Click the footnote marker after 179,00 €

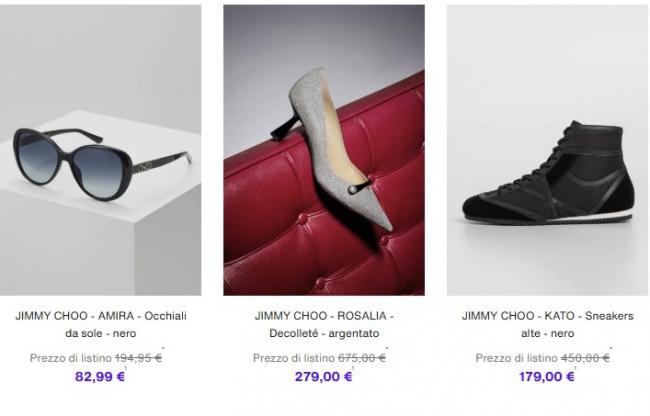pyautogui.click(x=575, y=368)
